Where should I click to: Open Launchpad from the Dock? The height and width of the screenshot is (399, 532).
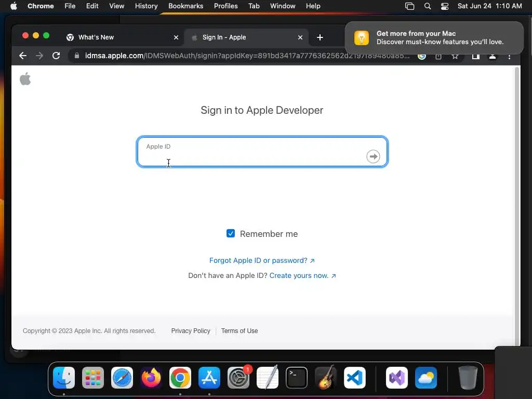[93, 378]
